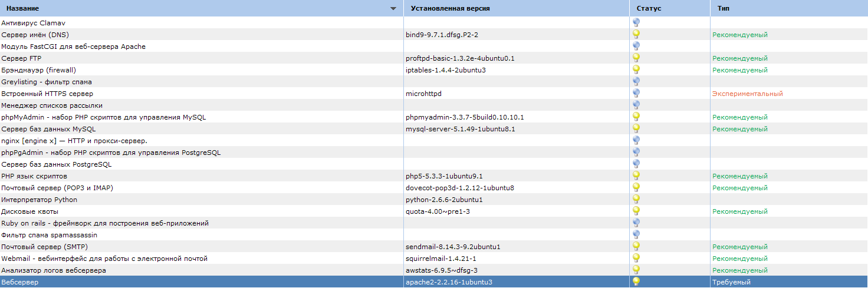Screen dimensions: 868x288
Task: Click status bulb for PHP язык скриптов
Action: pyautogui.click(x=636, y=176)
